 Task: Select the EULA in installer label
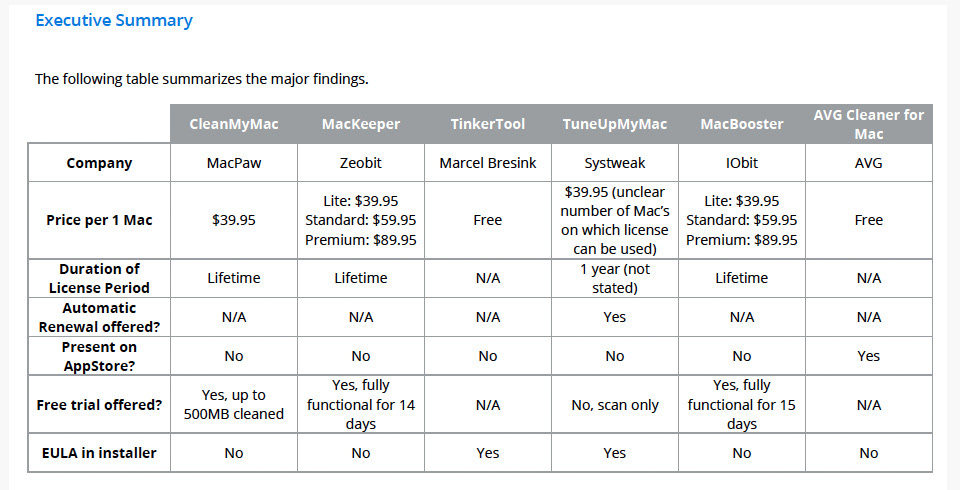(x=99, y=453)
